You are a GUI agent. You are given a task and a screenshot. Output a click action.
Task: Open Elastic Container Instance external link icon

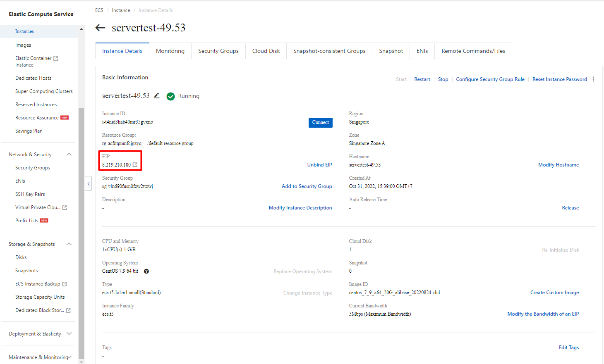coord(56,59)
